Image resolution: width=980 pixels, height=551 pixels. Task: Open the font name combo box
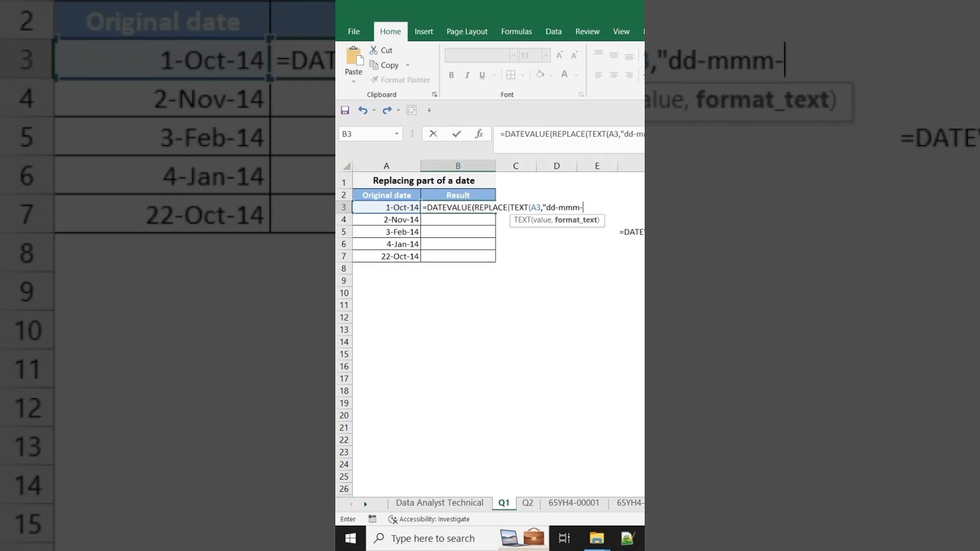coord(480,55)
